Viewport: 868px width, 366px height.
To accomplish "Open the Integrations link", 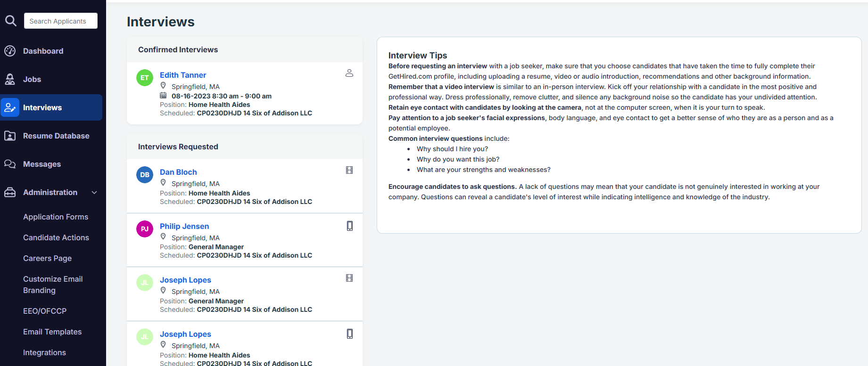I will click(x=44, y=352).
